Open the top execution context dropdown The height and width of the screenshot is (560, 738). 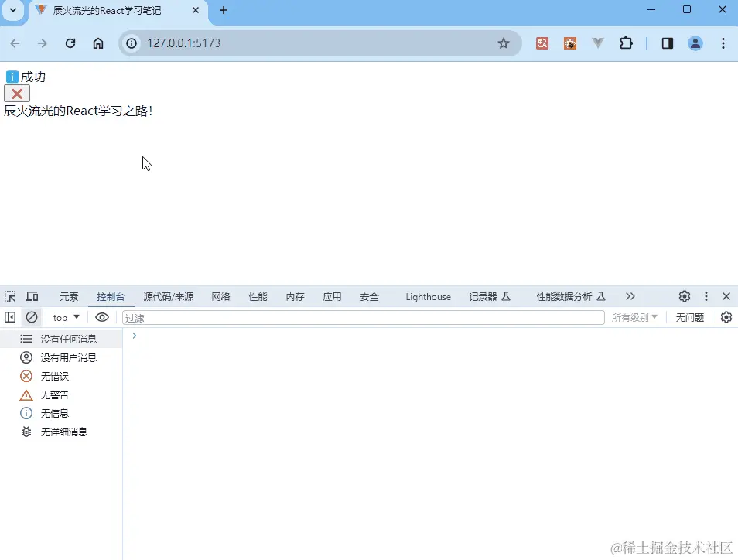65,317
